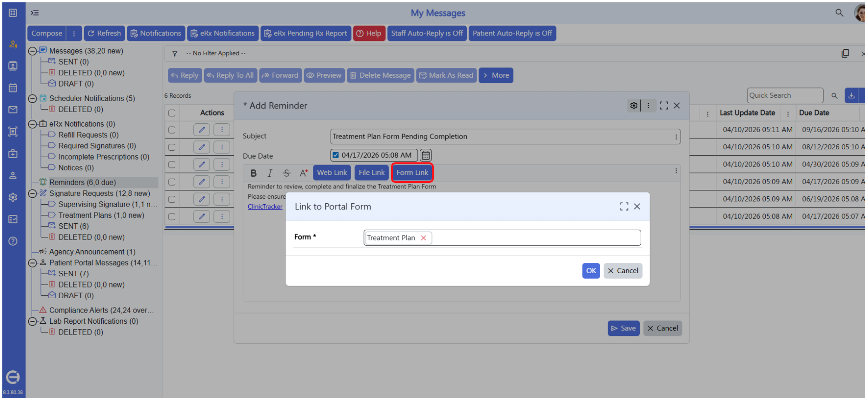Screen dimensions: 868x401
Task: Click the Bold formatting icon
Action: click(x=253, y=173)
